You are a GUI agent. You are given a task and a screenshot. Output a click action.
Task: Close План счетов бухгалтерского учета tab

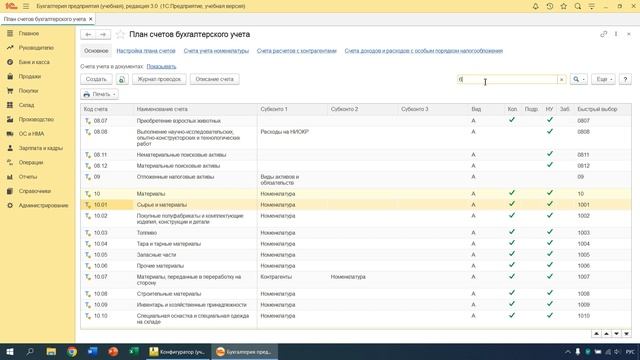tap(91, 19)
